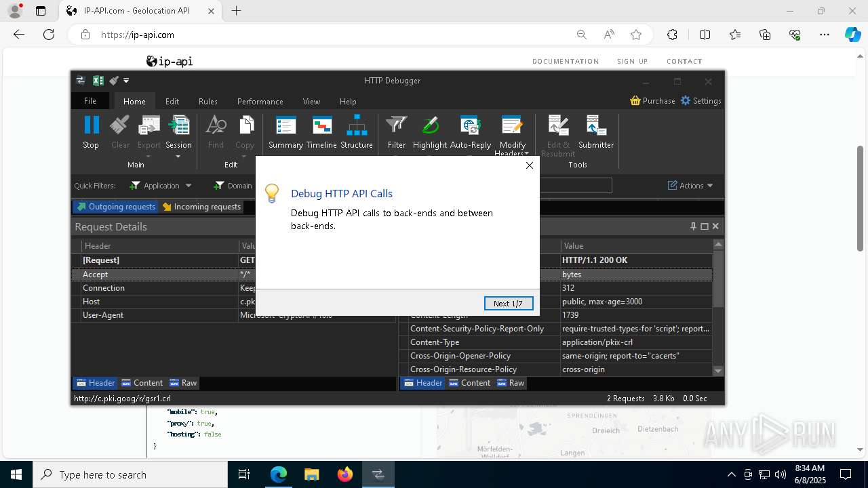
Task: Select the response pane Header tab
Action: tap(423, 383)
